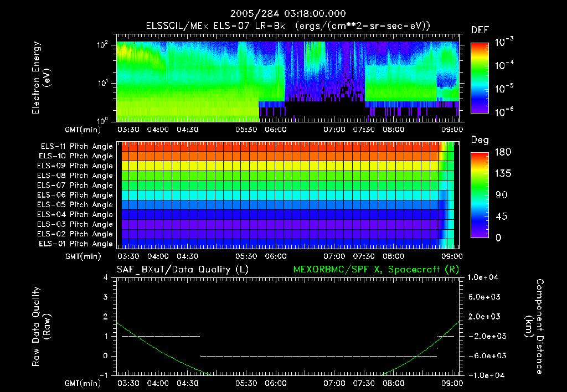567x392 pixels.
Task: Click the ELS-02 Pitch Angle row label
Action: (75, 234)
